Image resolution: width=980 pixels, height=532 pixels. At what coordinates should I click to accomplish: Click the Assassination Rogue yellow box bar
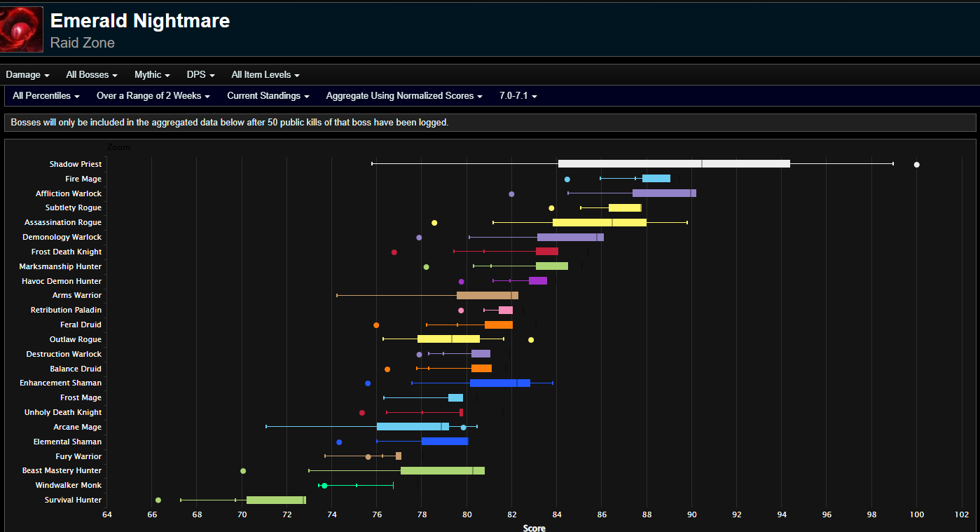pos(600,223)
